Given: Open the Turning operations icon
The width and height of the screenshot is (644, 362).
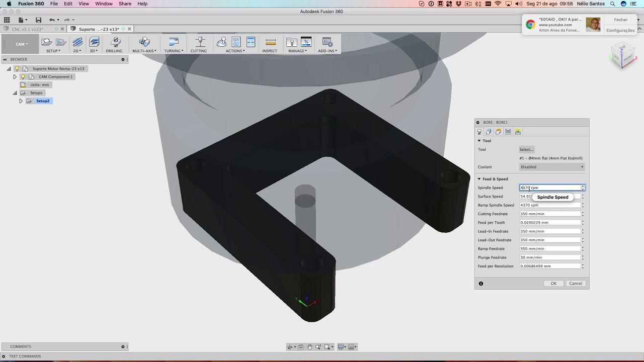Looking at the screenshot, I should click(174, 42).
